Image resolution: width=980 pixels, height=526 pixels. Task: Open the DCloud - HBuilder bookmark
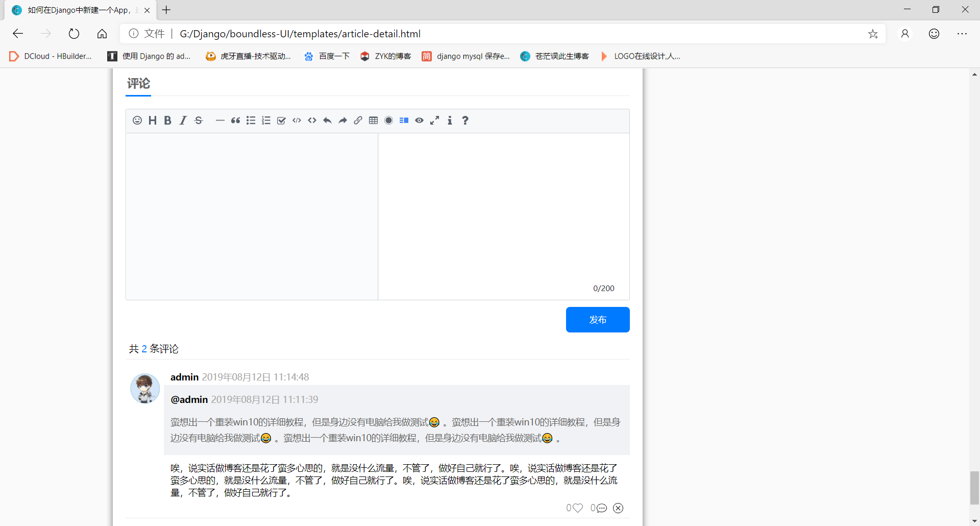[x=51, y=56]
